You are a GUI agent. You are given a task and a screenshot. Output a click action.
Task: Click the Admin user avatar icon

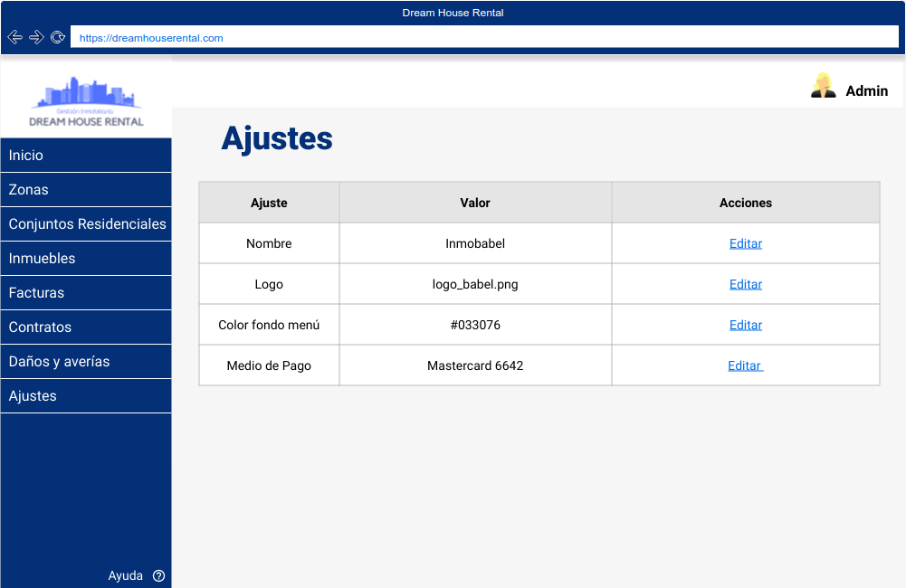point(823,86)
